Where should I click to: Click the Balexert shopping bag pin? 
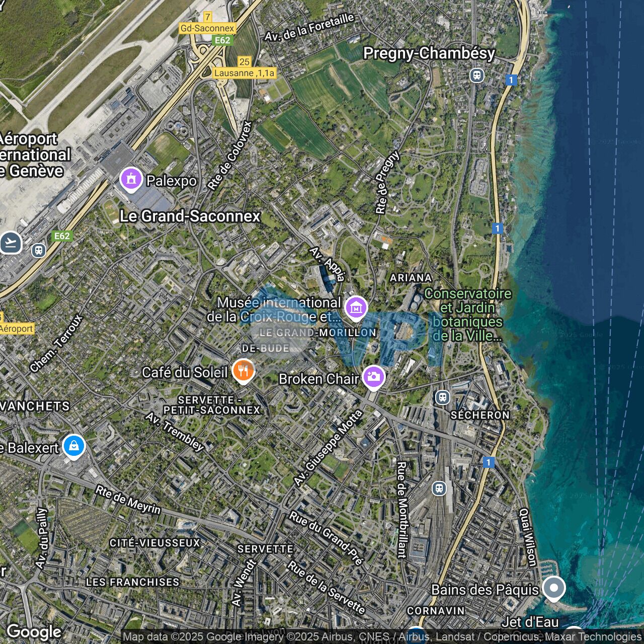click(x=74, y=446)
